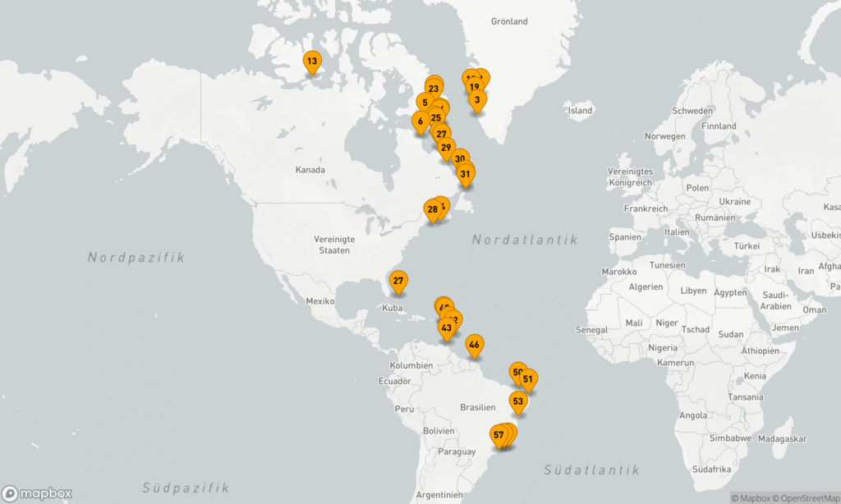The image size is (841, 504).
Task: Open marker 57 in southern Brazil
Action: tap(499, 434)
